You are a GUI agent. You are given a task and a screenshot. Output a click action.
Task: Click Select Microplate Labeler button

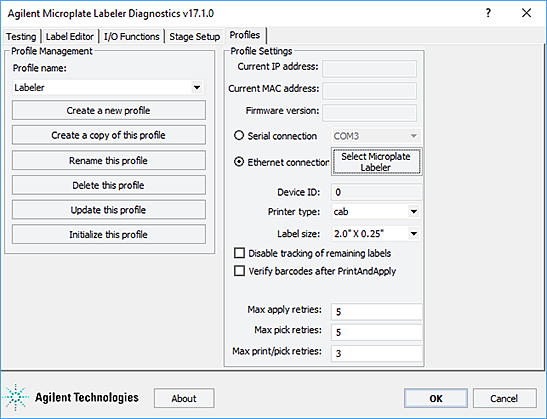click(x=376, y=162)
